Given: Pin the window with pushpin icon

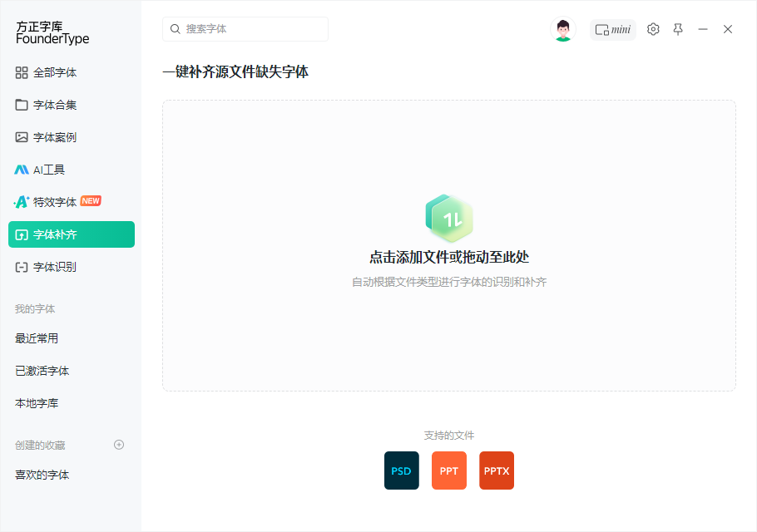Looking at the screenshot, I should (x=678, y=29).
